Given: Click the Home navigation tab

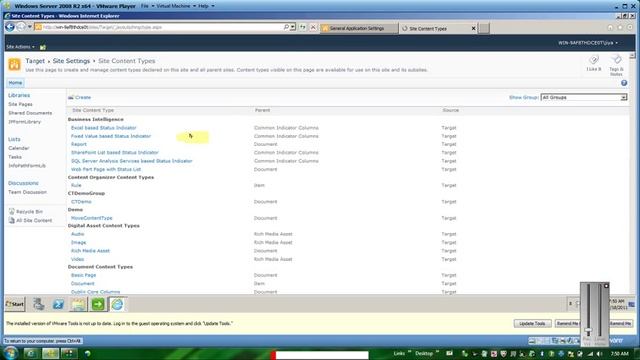Looking at the screenshot, I should pos(16,83).
